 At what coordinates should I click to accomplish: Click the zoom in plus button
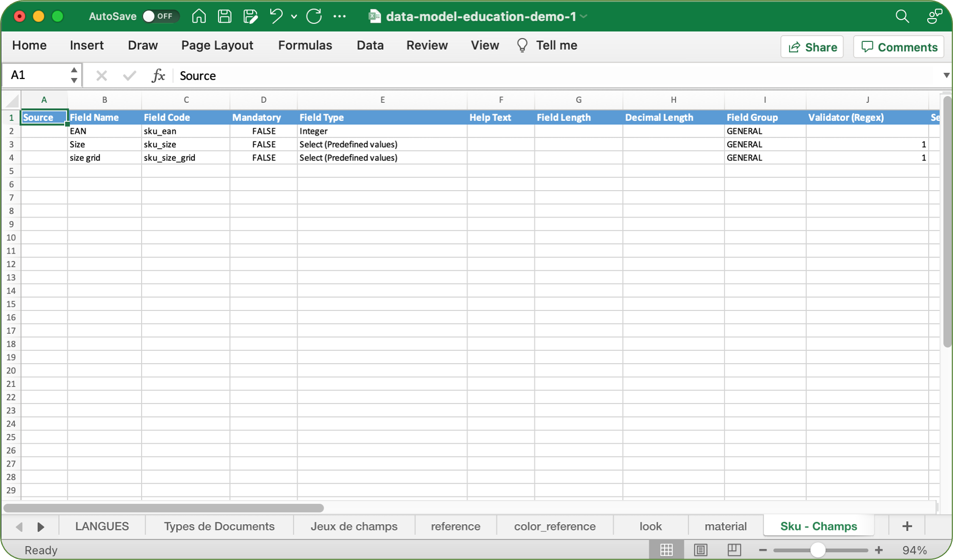879,550
